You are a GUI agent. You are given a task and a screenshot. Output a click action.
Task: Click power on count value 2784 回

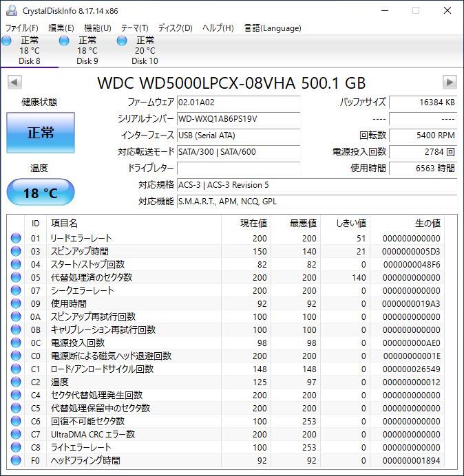pyautogui.click(x=423, y=151)
